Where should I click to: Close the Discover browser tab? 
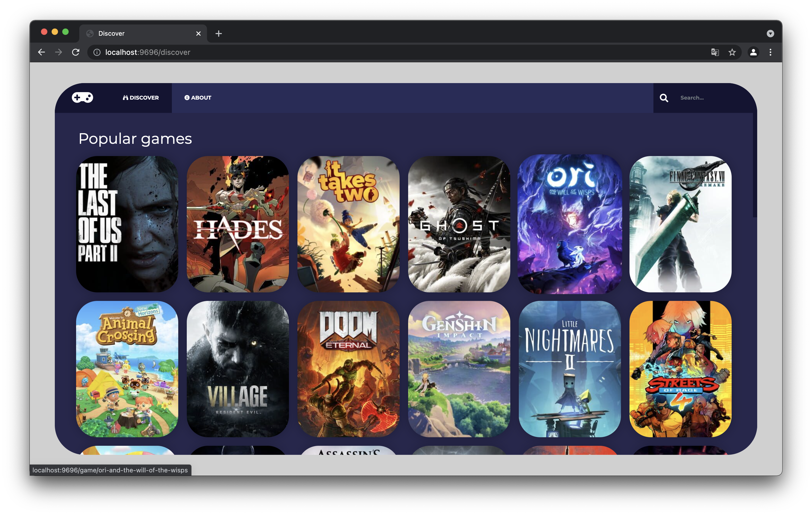pyautogui.click(x=198, y=33)
